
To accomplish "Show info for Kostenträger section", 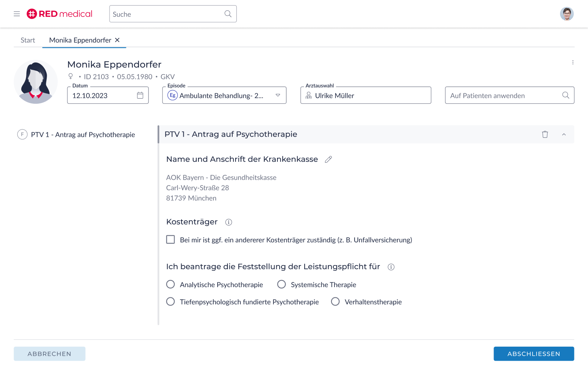I will (x=229, y=222).
